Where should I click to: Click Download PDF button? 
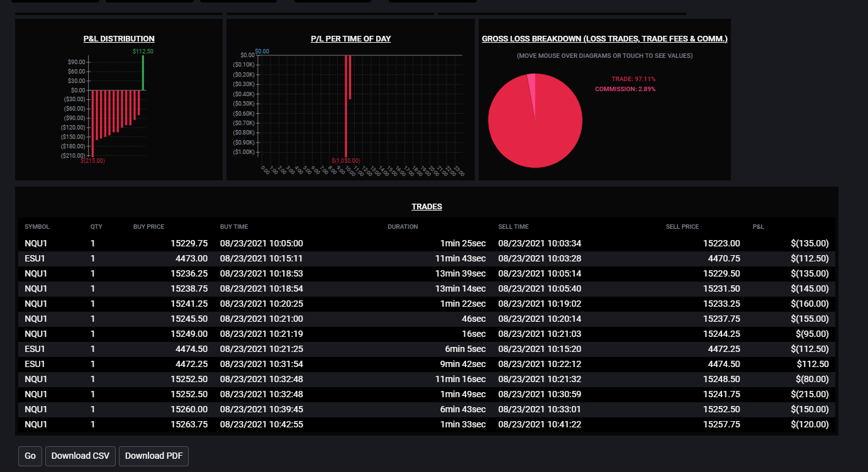click(153, 456)
